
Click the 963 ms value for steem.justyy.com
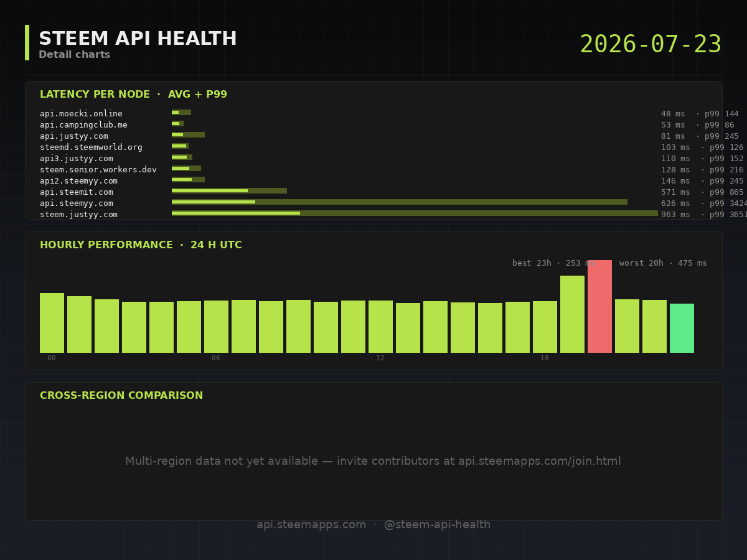point(675,215)
